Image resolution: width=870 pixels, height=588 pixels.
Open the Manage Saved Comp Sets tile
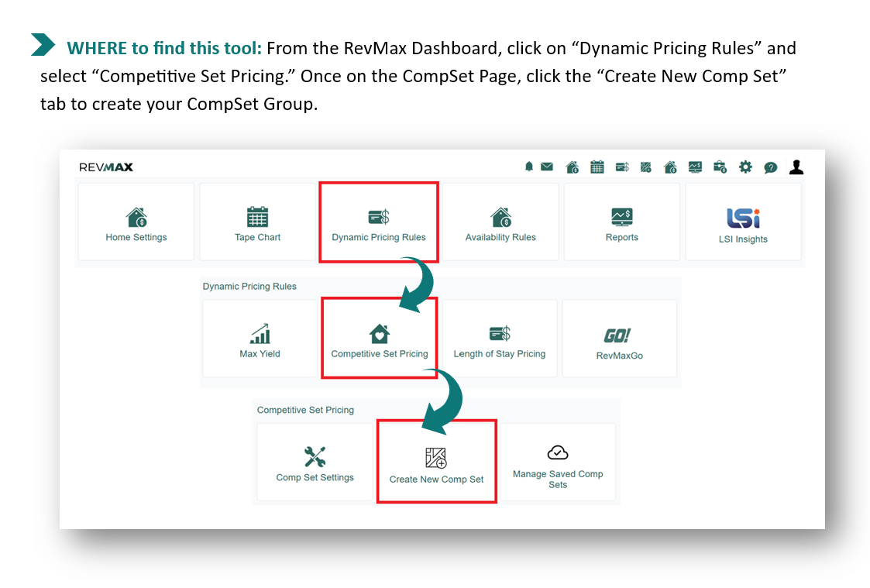pyautogui.click(x=558, y=462)
